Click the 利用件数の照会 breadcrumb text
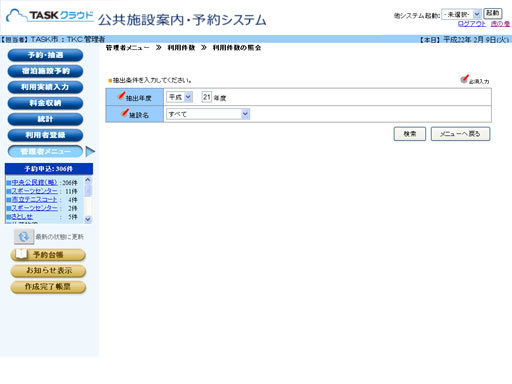The width and height of the screenshot is (512, 384). [237, 48]
